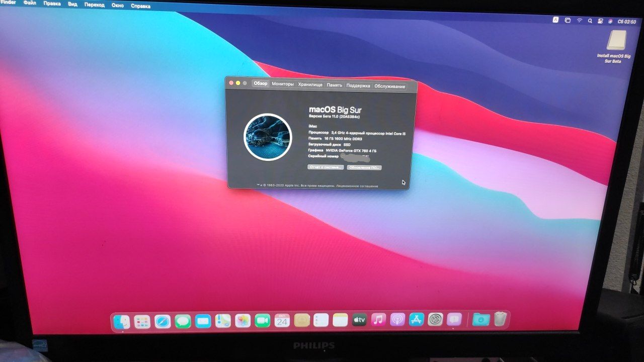Open the Лицензионное соглашение link

[357, 186]
